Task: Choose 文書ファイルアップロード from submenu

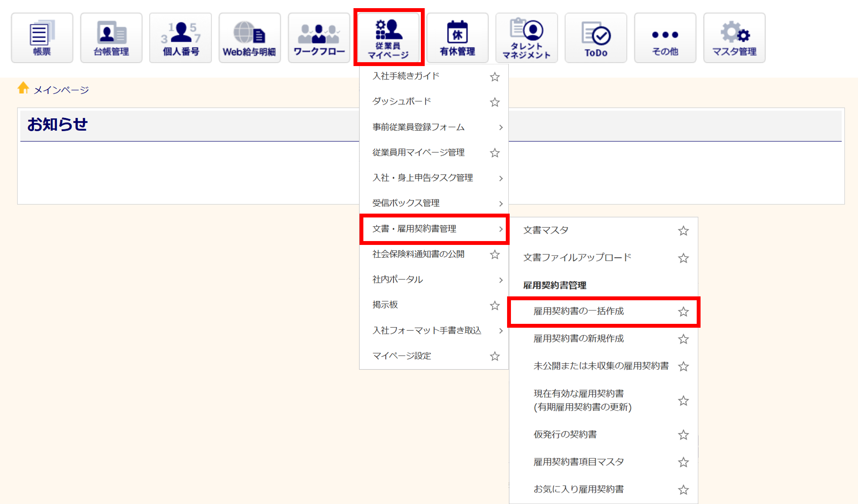Action: point(577,257)
